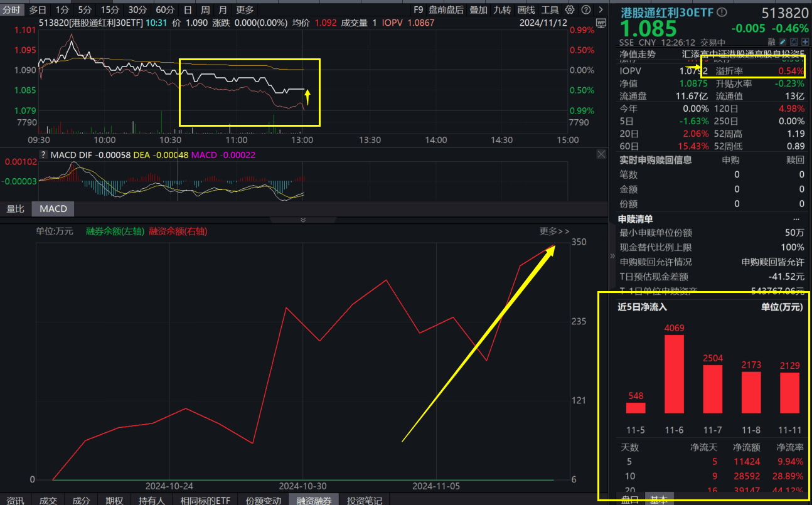The height and width of the screenshot is (505, 812).
Task: Click 叠加 overlay tool
Action: (x=478, y=9)
